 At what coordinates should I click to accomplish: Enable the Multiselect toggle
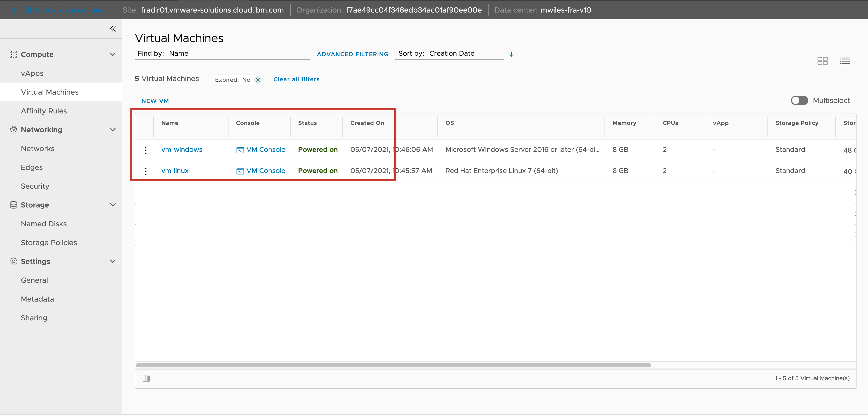click(799, 100)
